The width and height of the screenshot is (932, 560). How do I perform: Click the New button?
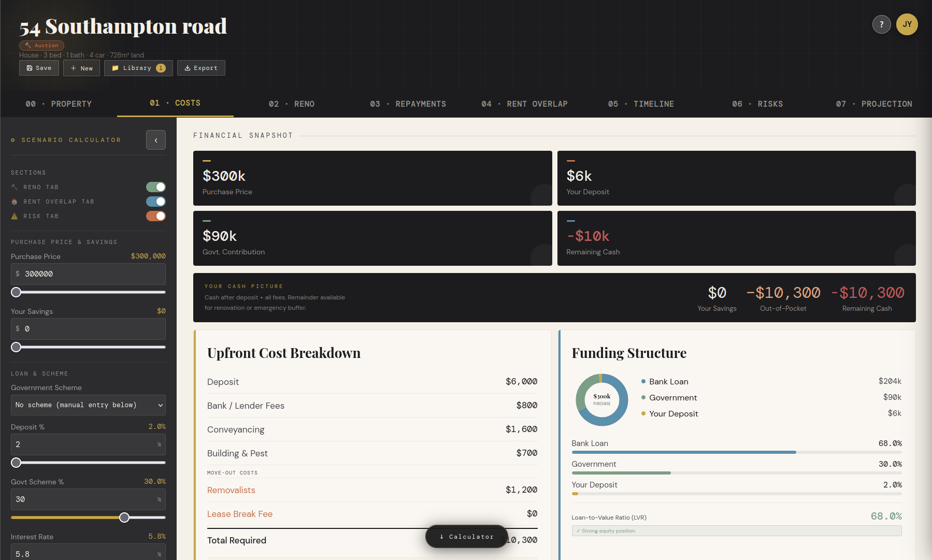point(81,67)
